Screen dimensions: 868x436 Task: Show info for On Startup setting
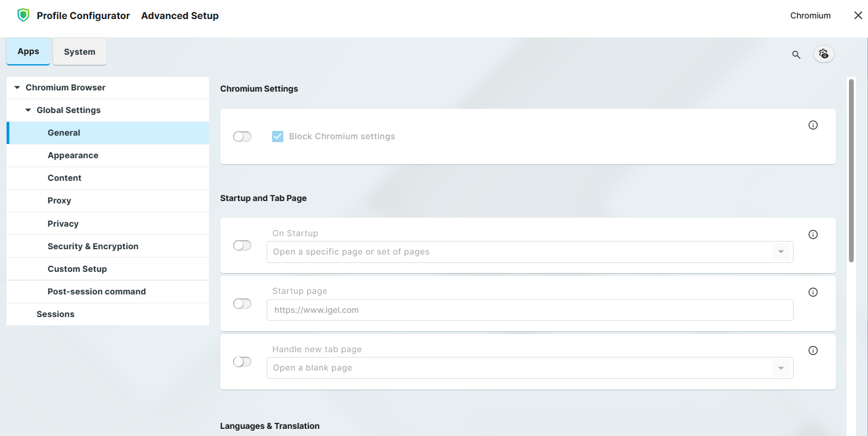pos(813,234)
